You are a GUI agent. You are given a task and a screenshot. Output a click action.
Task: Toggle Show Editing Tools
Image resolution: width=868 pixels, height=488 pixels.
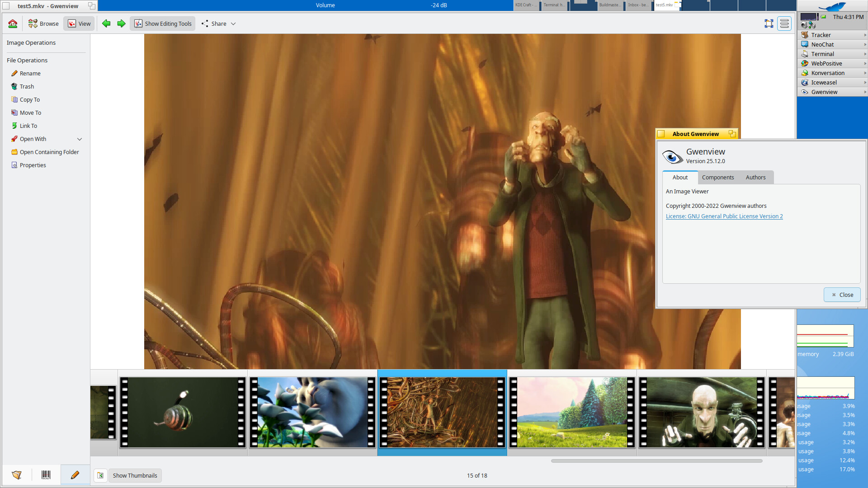(x=163, y=23)
